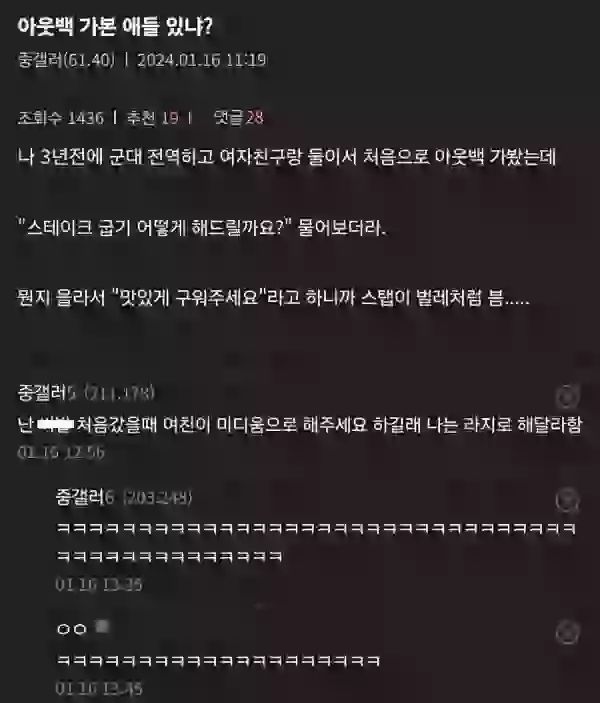Click post author 중갤러(61.40)
600x703 pixels.
pyautogui.click(x=66, y=60)
